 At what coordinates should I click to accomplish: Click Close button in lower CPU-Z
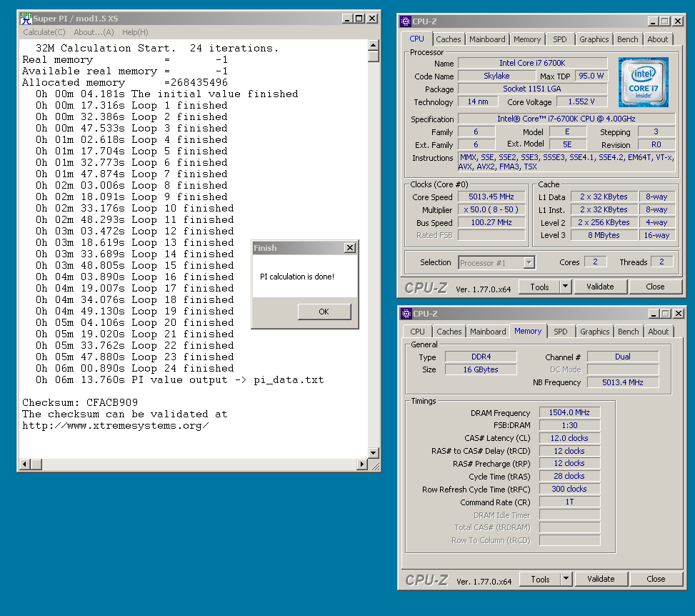click(656, 579)
